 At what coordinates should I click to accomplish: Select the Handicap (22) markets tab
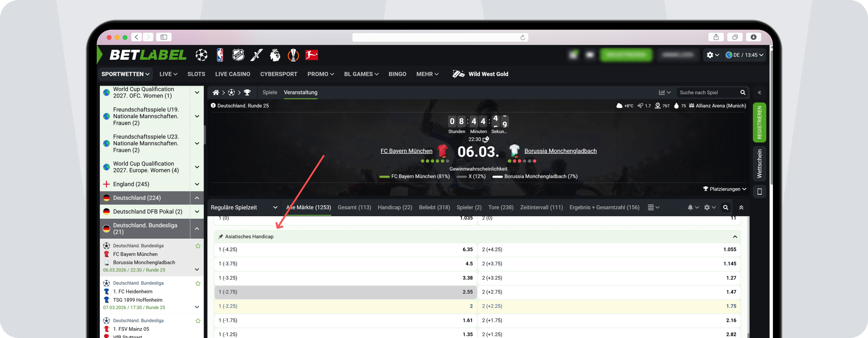tap(395, 207)
